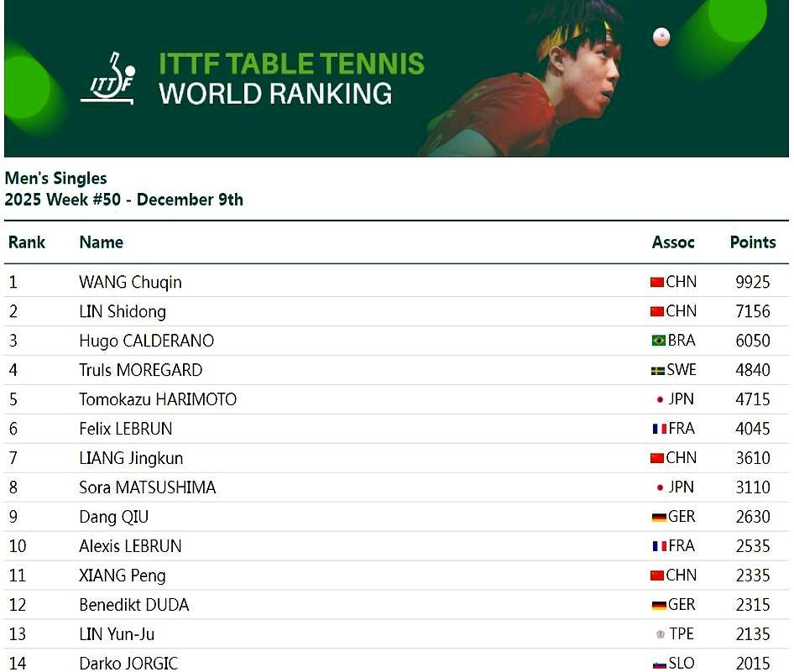Click the Name column header

101,242
